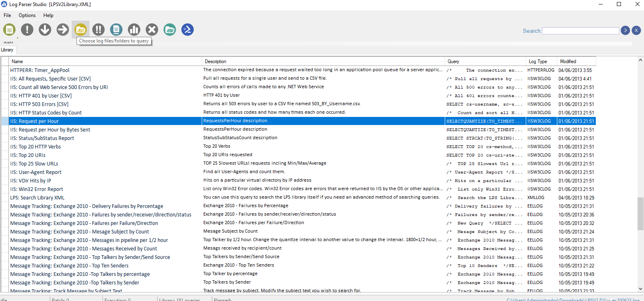Open the Options menu
Screen dimensions: 644x301
click(27, 15)
